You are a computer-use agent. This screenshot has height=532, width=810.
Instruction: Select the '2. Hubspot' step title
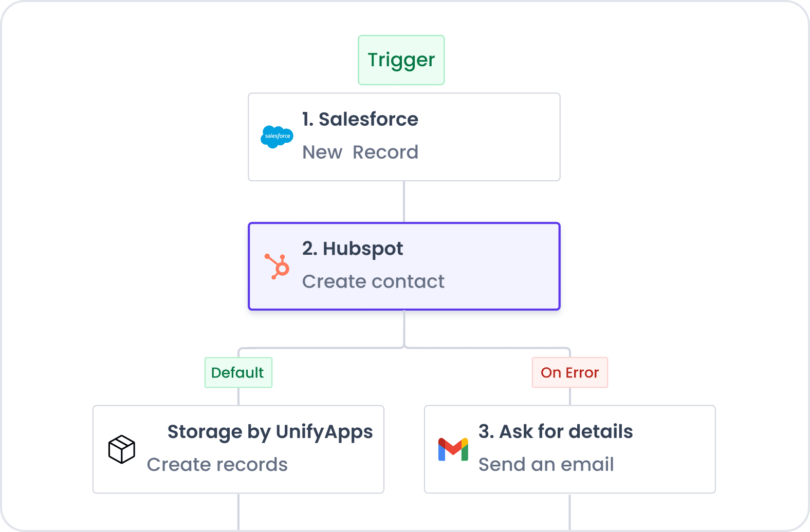pos(352,249)
